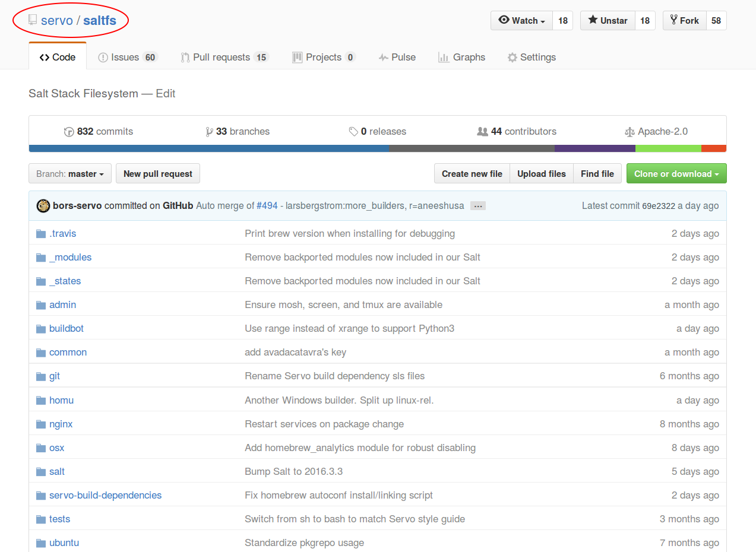Click the .travis folder icon
The width and height of the screenshot is (756, 552).
pos(41,234)
